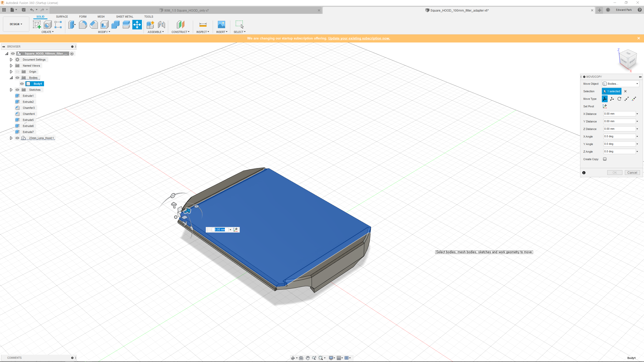The width and height of the screenshot is (644, 362).
Task: Open the Move Object dropdown
Action: point(620,84)
